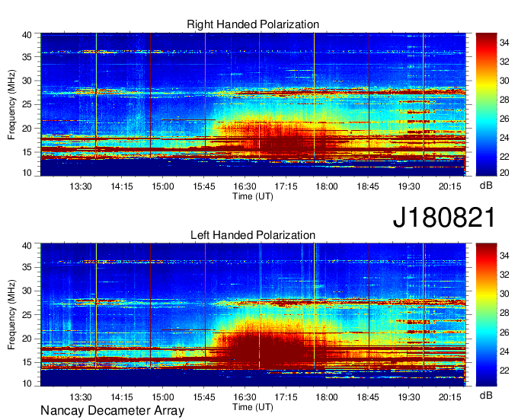This screenshot has height=420, width=518.
Task: Click 19:30 time tick of Right Handed plot
Action: pyautogui.click(x=409, y=186)
